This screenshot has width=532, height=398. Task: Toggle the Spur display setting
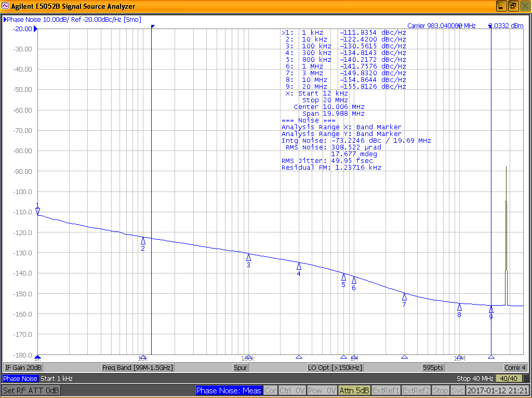coord(240,367)
